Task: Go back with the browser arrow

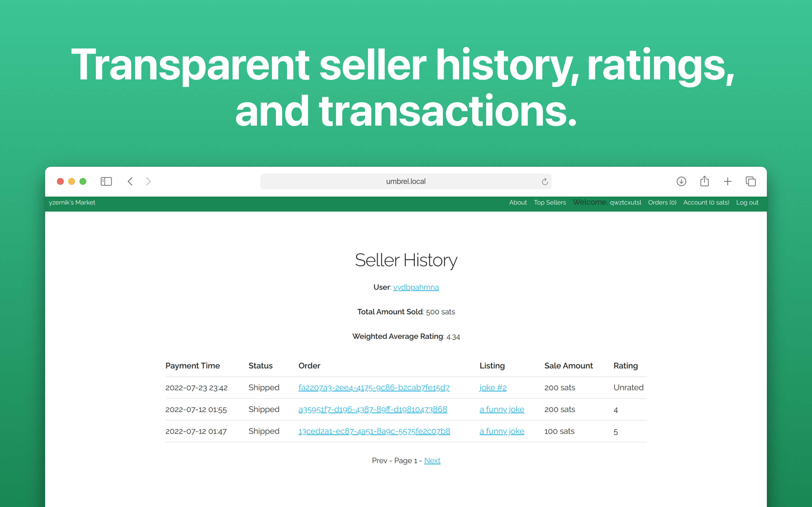Action: pos(130,181)
